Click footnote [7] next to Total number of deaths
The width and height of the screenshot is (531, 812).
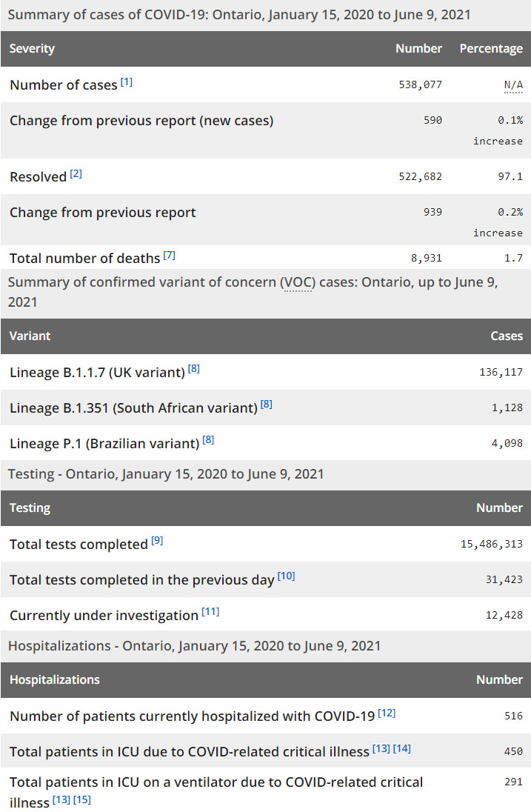170,256
